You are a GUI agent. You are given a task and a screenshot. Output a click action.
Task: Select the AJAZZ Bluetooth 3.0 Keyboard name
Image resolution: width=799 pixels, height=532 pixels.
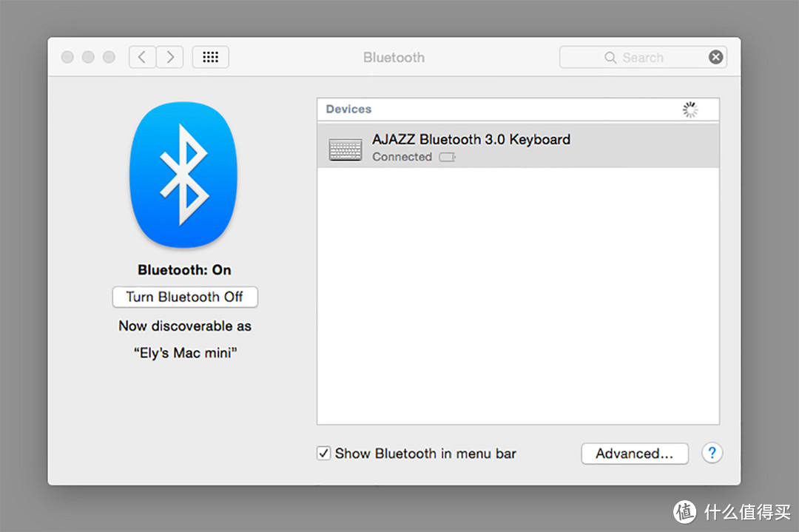pyautogui.click(x=471, y=139)
